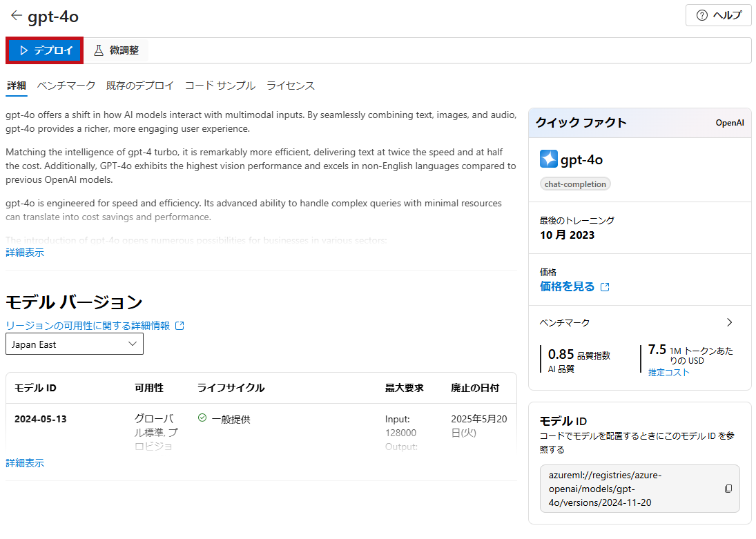
Task: Click the 7.5 cost per 1M tokens value
Action: (657, 349)
